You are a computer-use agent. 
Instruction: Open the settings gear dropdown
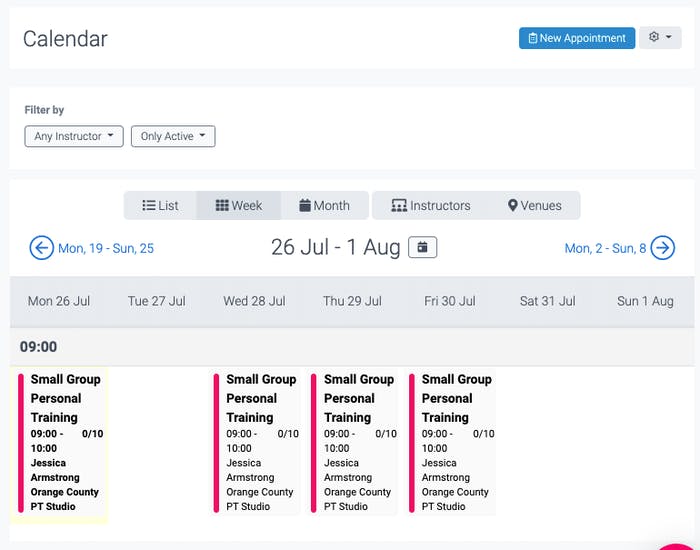pyautogui.click(x=659, y=38)
